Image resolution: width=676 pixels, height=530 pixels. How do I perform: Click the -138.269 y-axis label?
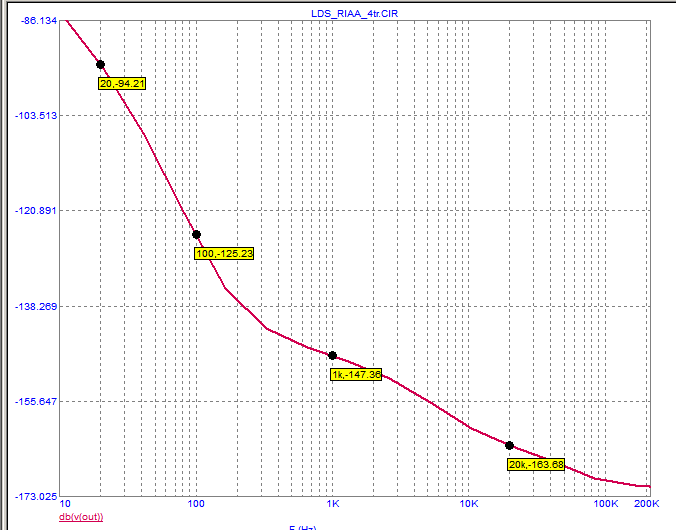[x=36, y=306]
